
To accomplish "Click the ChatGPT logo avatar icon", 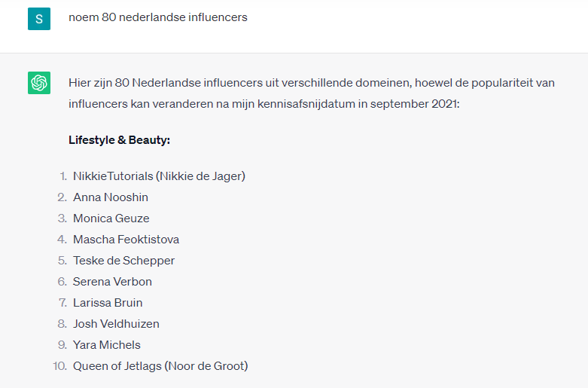I will (39, 83).
